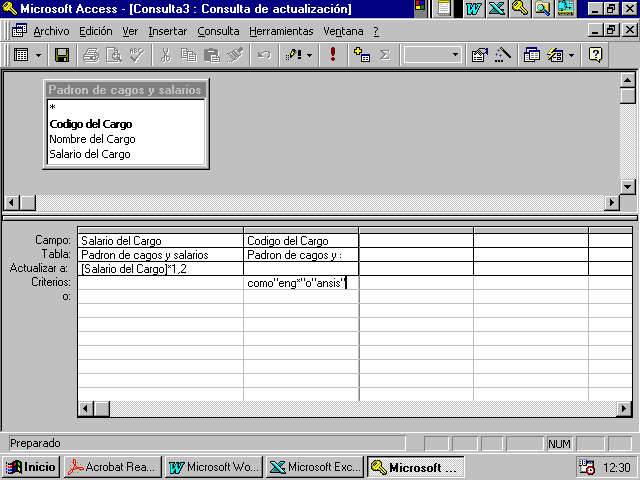
Task: Click the form control icon beside Archivo
Action: (x=19, y=31)
